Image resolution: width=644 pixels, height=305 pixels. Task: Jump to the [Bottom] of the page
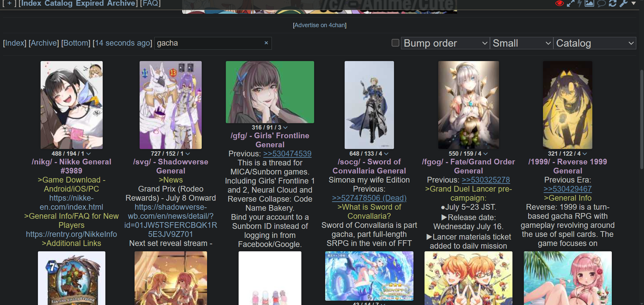click(76, 43)
